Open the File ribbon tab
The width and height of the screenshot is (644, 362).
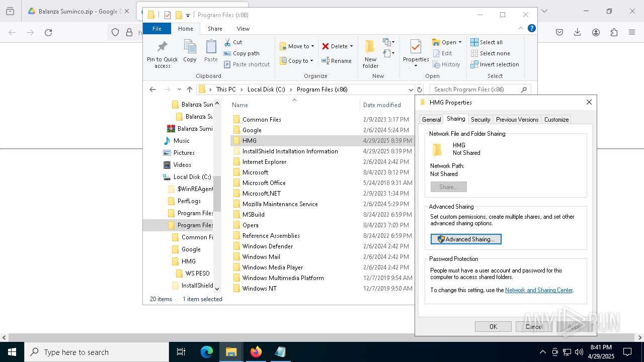(x=157, y=29)
